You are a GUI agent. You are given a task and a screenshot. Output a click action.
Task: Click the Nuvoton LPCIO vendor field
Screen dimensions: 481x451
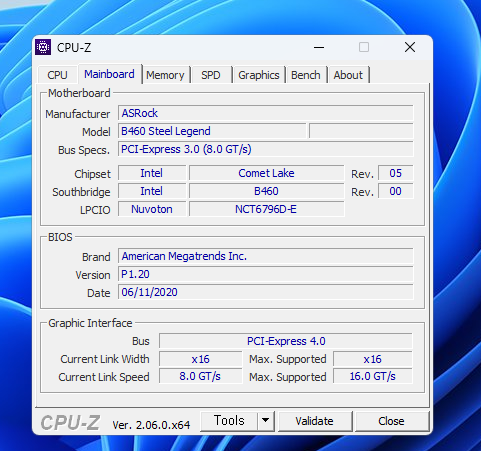point(152,209)
